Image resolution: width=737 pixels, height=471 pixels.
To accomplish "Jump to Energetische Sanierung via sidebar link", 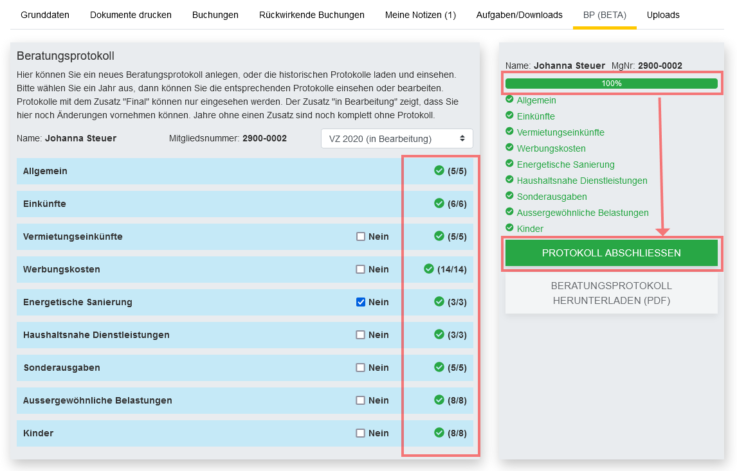I will pos(566,165).
